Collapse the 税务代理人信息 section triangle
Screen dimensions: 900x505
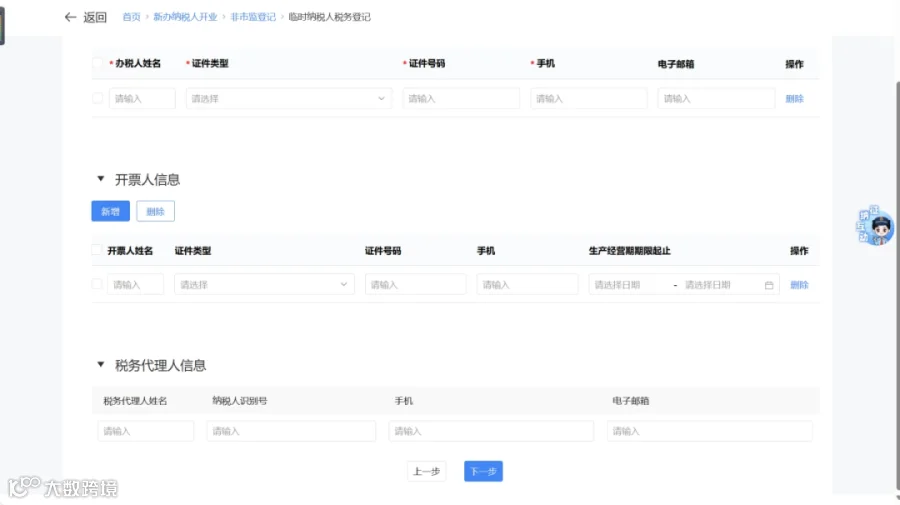tap(101, 364)
